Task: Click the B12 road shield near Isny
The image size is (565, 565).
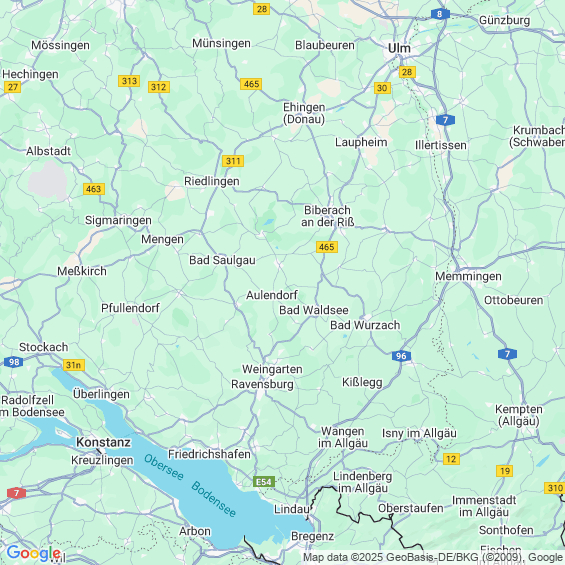Action: point(451,459)
